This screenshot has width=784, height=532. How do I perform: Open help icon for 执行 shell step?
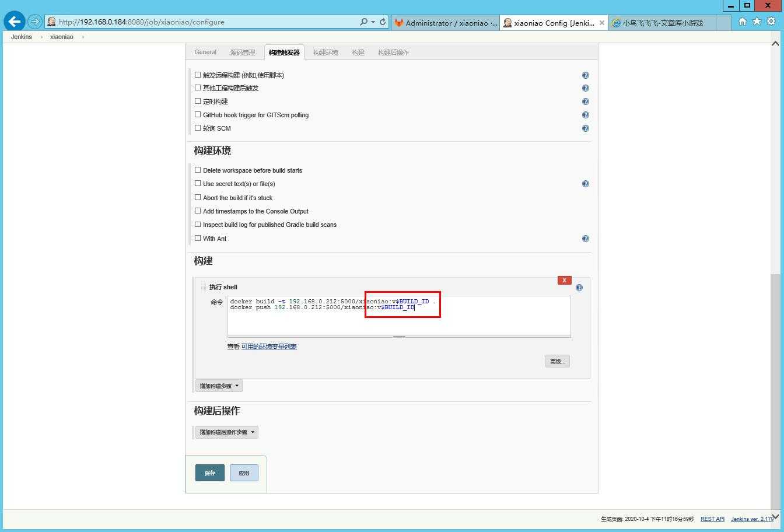(579, 288)
